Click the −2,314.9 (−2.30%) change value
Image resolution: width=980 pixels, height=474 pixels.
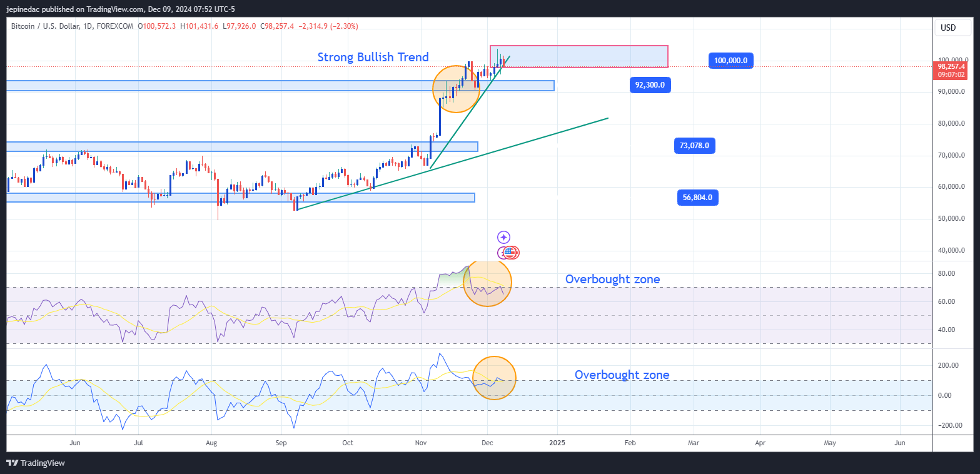[328, 26]
